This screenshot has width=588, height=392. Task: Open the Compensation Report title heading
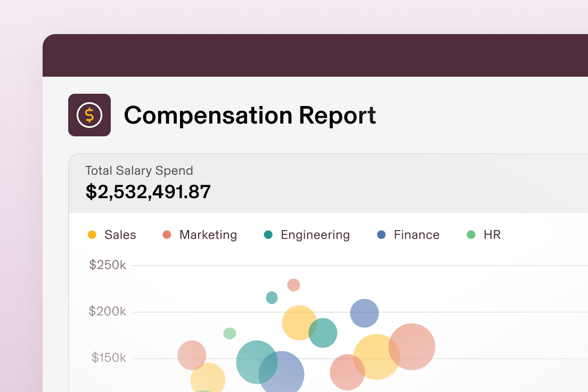[x=250, y=115]
